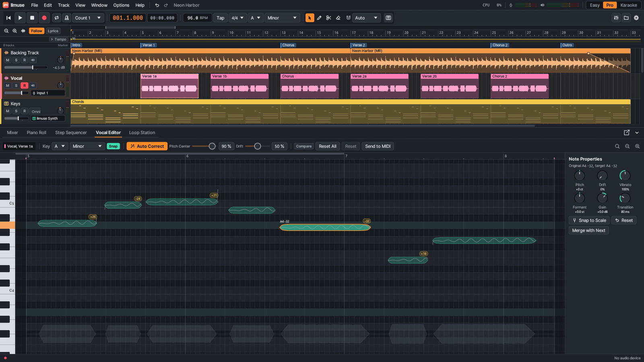Click the record button in transport
The image size is (644, 362).
pos(44,18)
